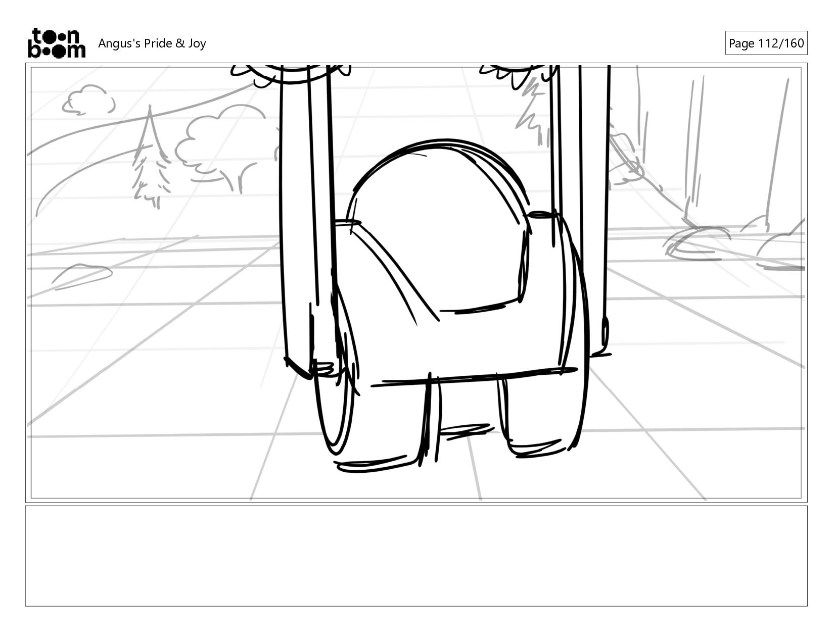Click the Toon Boom logo
The width and height of the screenshot is (834, 644).
tap(56, 43)
